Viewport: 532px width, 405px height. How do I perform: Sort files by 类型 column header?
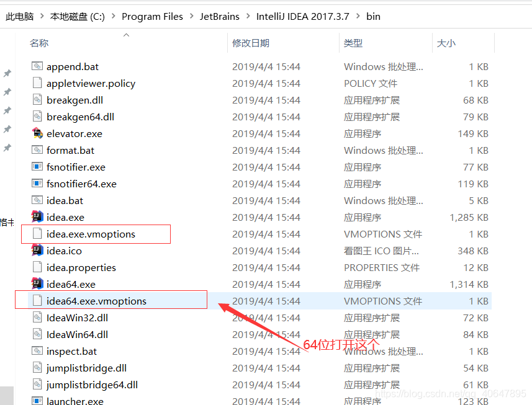click(x=353, y=43)
